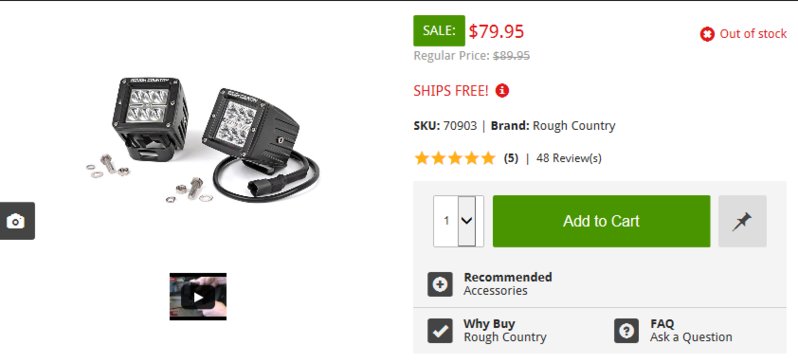Click the plus icon for Recommended Accessories

pyautogui.click(x=440, y=284)
